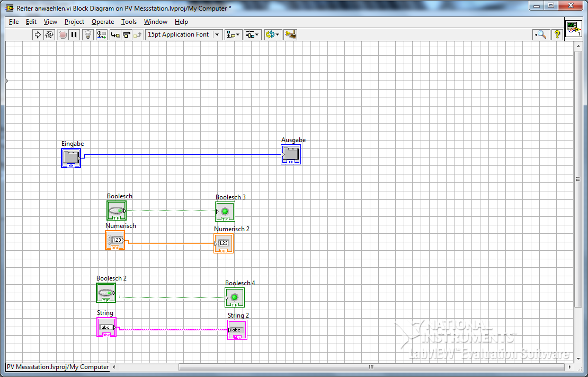Image resolution: width=588 pixels, height=377 pixels.
Task: Open the Tools menu
Action: pos(129,22)
